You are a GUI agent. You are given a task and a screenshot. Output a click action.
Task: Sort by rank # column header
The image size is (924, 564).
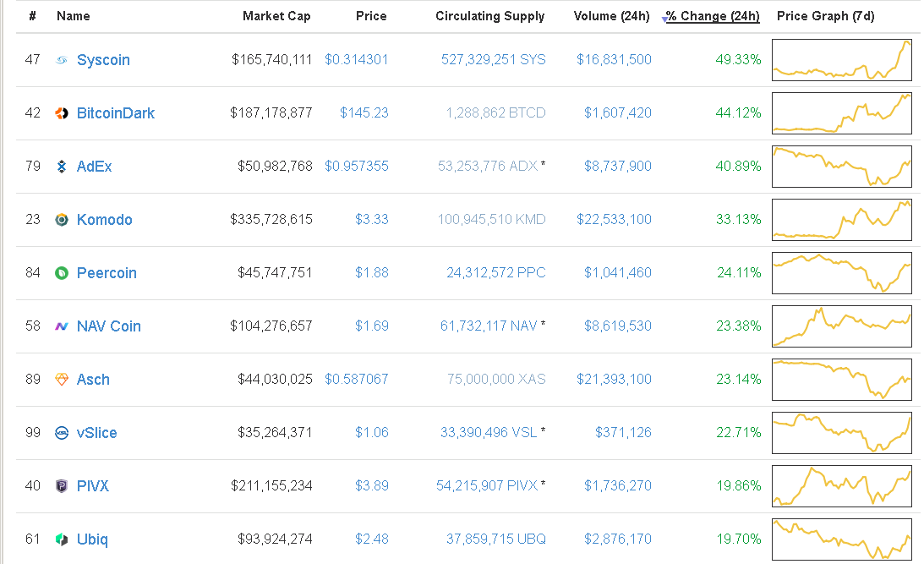tap(32, 17)
